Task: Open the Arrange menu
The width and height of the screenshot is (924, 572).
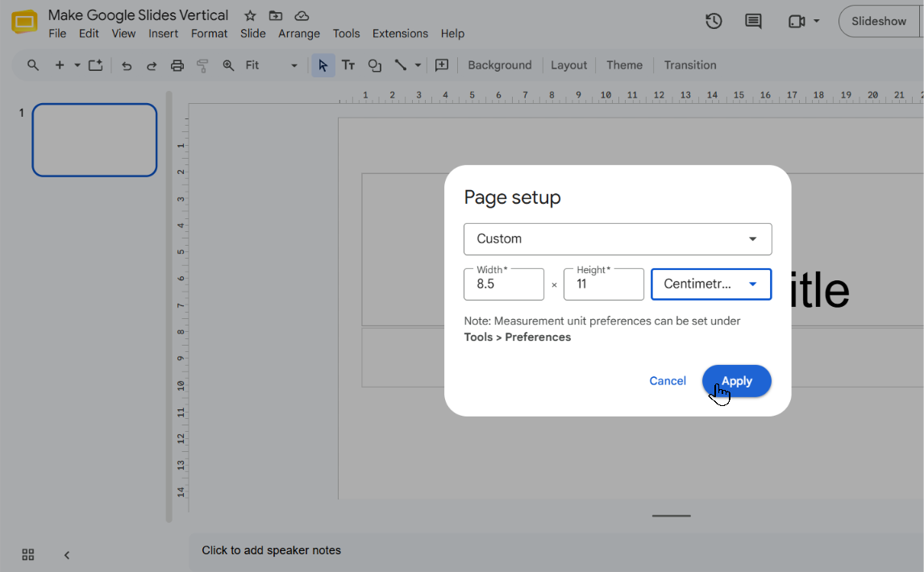Action: 299,34
